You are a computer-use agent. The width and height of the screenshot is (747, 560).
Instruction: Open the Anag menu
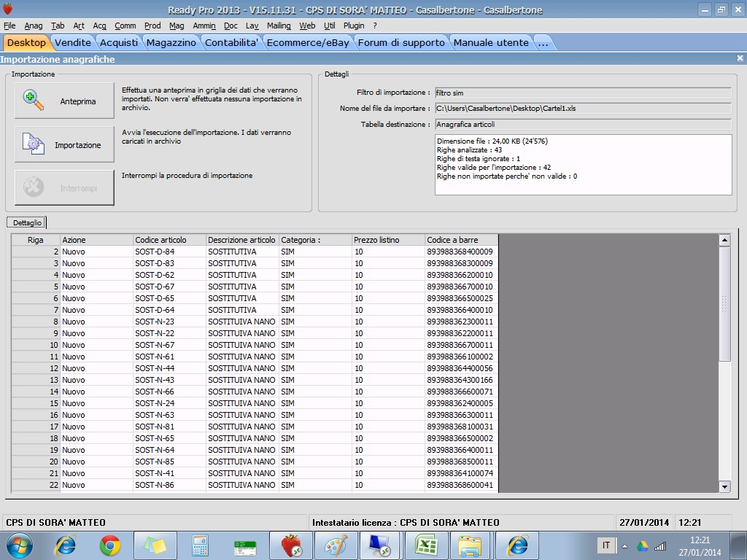(x=34, y=26)
